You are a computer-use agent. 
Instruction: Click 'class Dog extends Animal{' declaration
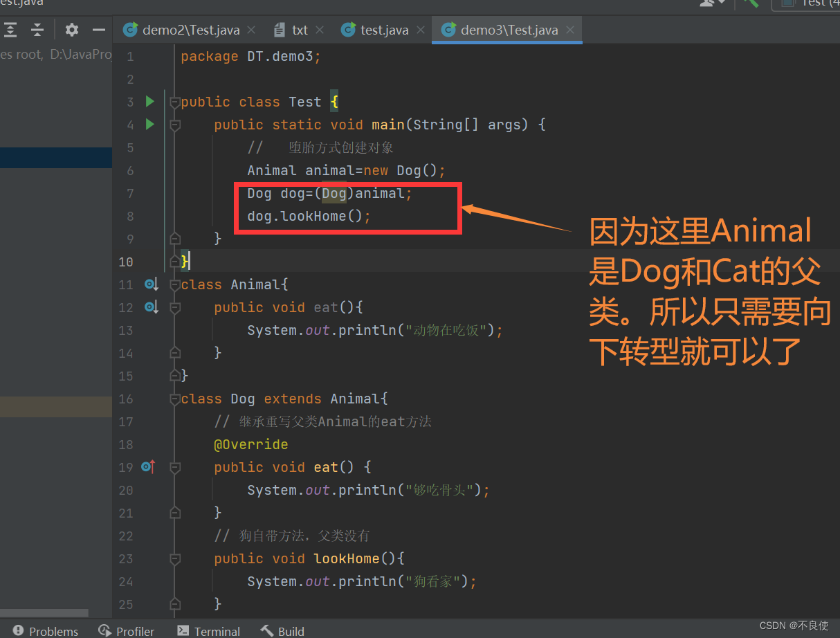(284, 399)
